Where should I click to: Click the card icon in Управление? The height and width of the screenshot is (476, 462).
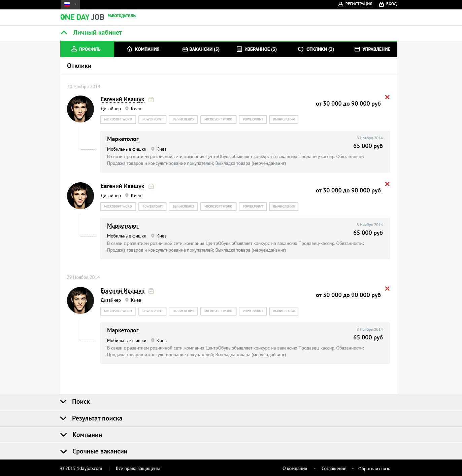tap(357, 49)
